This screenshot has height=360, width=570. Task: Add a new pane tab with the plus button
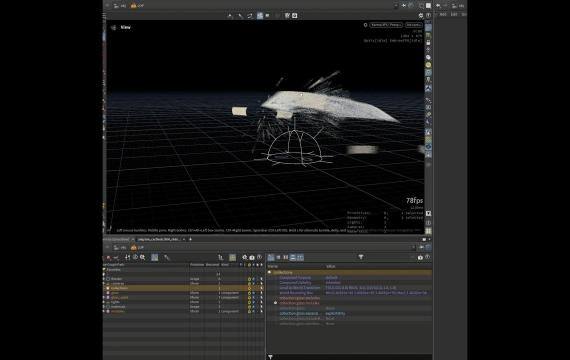[x=190, y=239]
